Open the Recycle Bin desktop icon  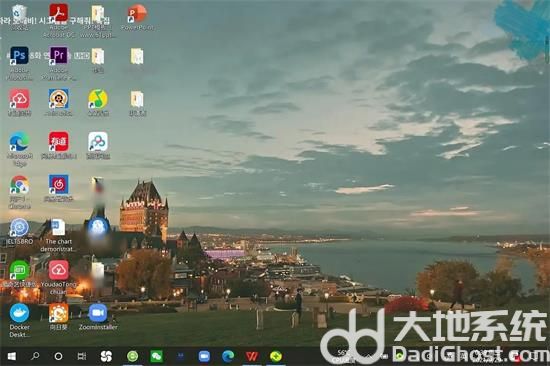(x=19, y=13)
